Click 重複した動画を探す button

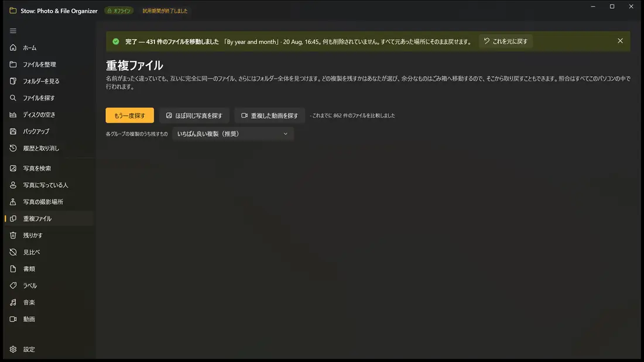click(x=269, y=115)
